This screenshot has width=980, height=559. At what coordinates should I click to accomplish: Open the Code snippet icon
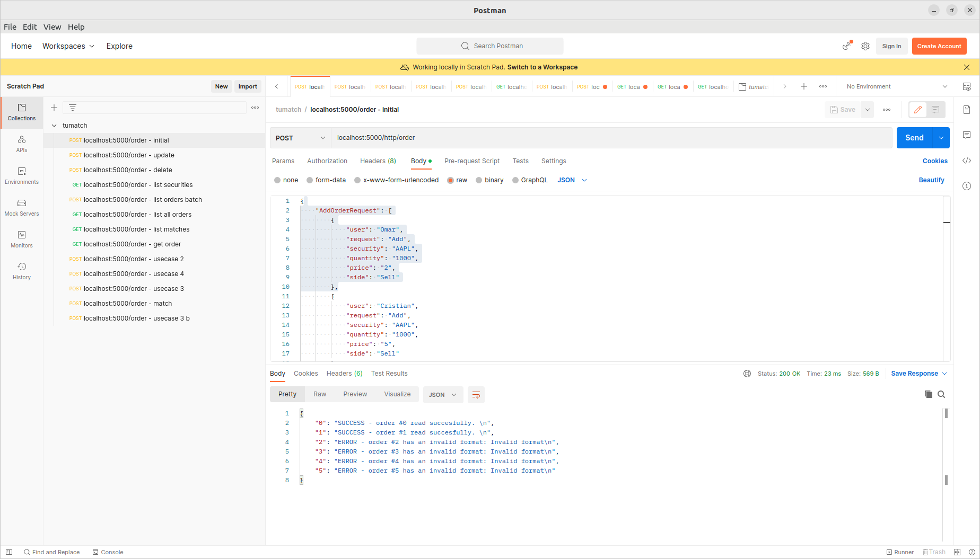tap(967, 161)
